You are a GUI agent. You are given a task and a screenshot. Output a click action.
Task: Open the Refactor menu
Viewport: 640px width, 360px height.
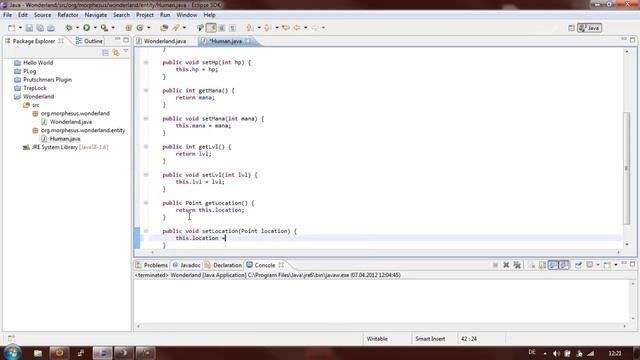68,15
